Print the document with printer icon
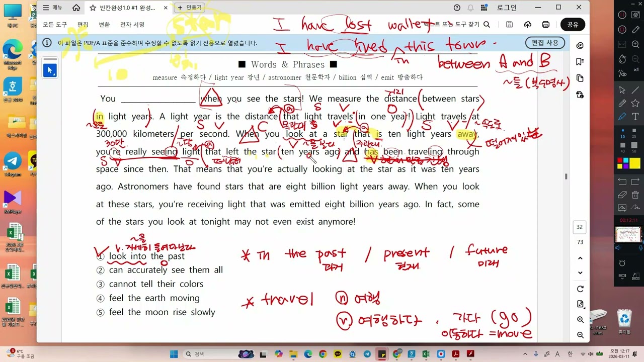The image size is (644, 362). 545,25
